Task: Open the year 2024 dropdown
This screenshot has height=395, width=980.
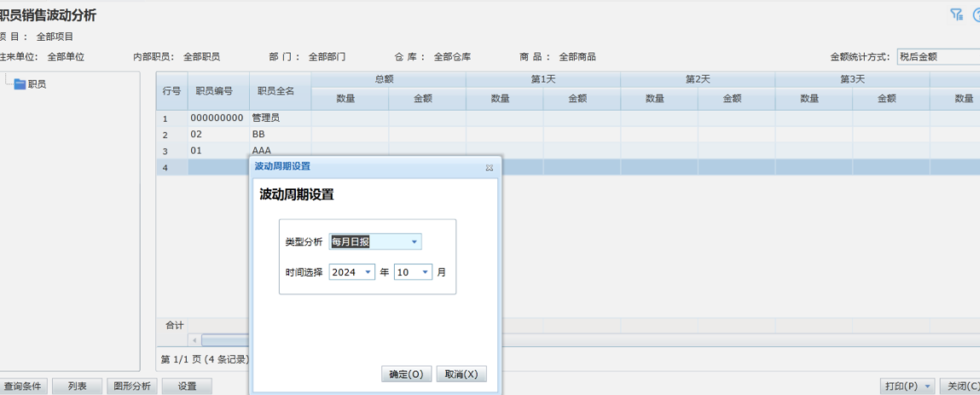Action: point(368,272)
